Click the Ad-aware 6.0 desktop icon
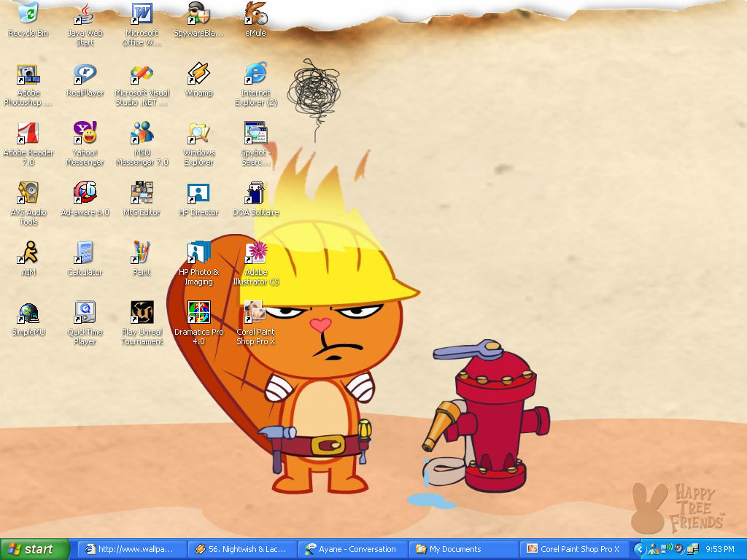747x560 pixels. [85, 200]
